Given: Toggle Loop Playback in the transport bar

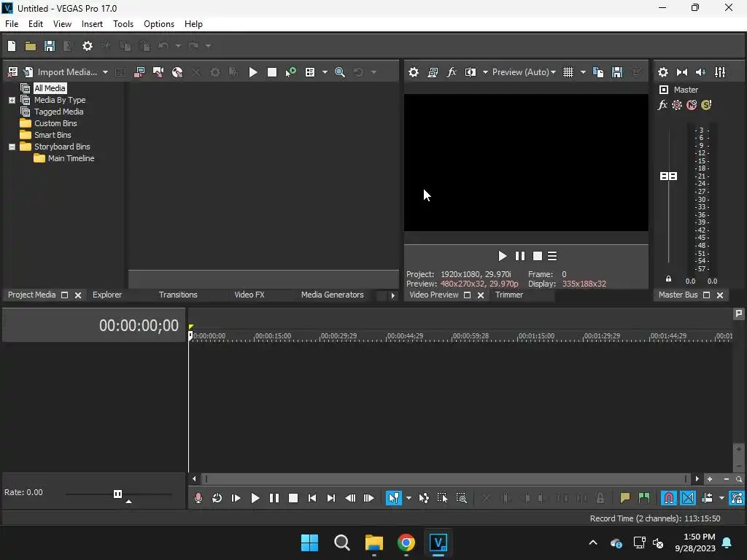Looking at the screenshot, I should (x=217, y=498).
